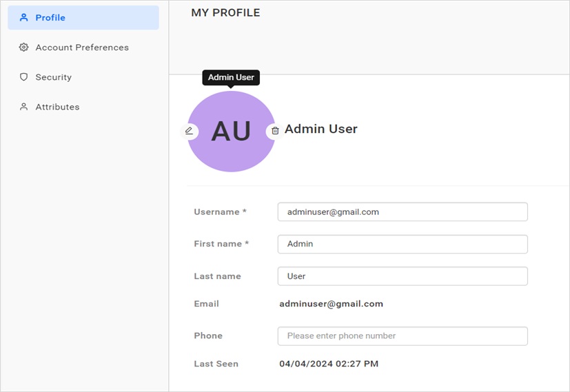570x392 pixels.
Task: Click the First name input field
Action: [403, 244]
